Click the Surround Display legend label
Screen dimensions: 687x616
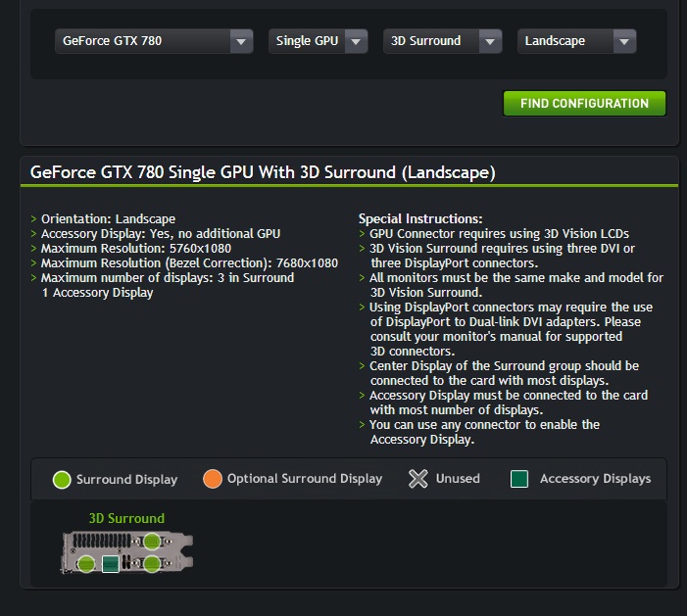coord(127,480)
